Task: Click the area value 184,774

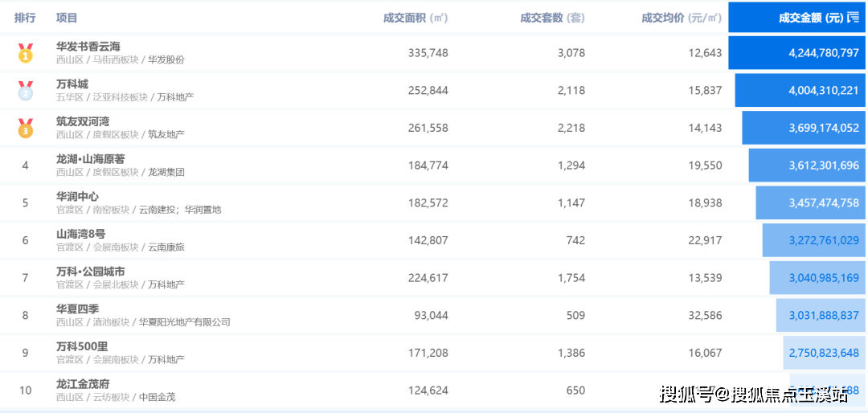Action: point(428,166)
